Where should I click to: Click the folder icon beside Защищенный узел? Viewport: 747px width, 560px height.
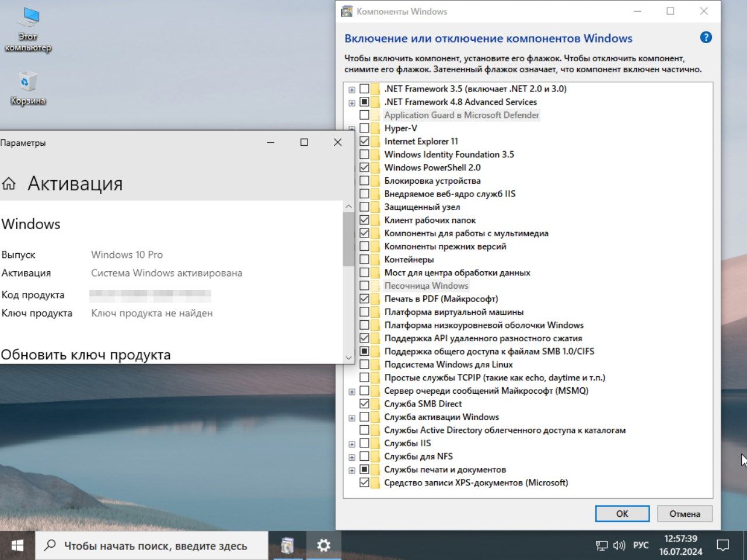coord(375,207)
